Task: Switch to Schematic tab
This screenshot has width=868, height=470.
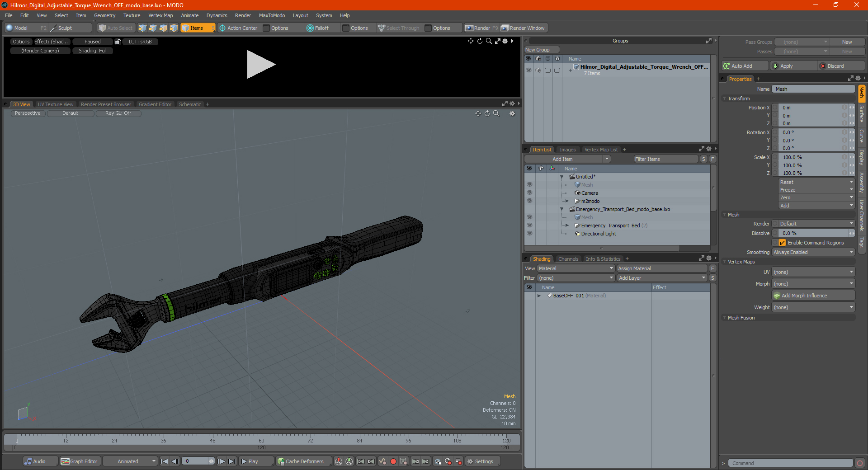Action: coord(190,104)
